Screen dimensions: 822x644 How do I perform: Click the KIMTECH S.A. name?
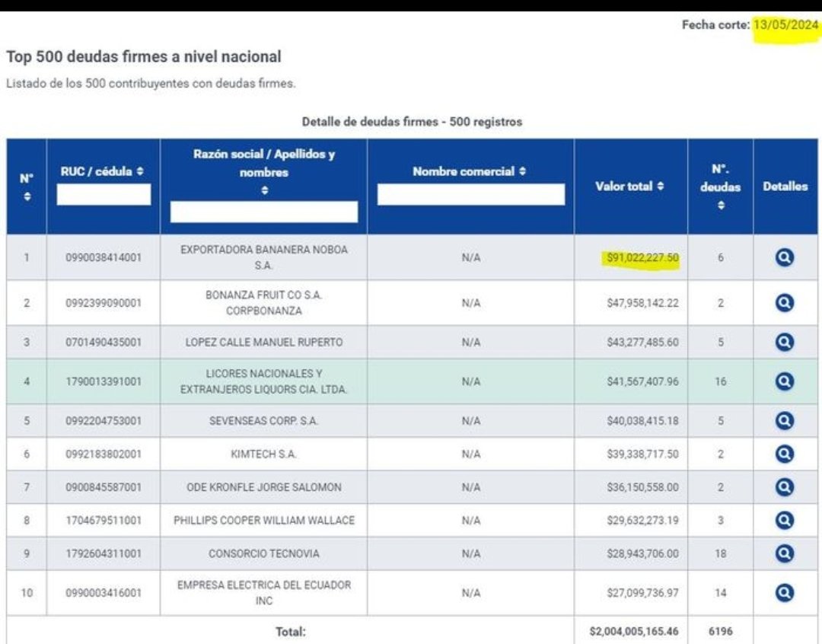pos(264,454)
